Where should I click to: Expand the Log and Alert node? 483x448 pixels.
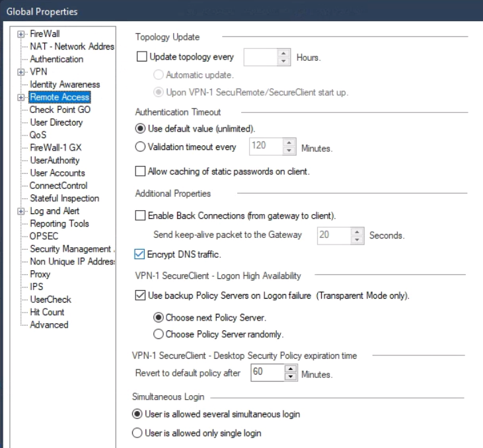20,211
